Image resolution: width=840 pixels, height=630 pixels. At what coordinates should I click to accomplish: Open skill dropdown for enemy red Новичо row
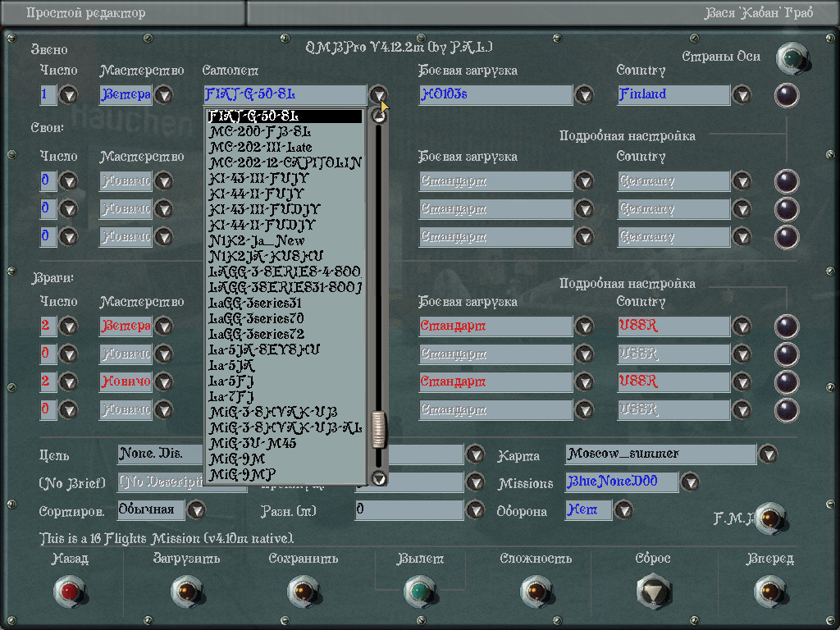(x=164, y=381)
